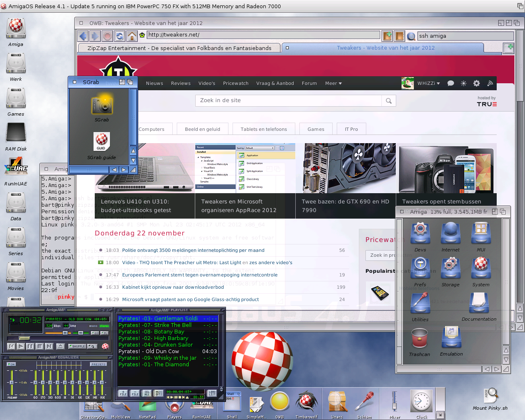Open MUI drawer in Amiga window
Screen dimensions: 525x420
point(481,233)
